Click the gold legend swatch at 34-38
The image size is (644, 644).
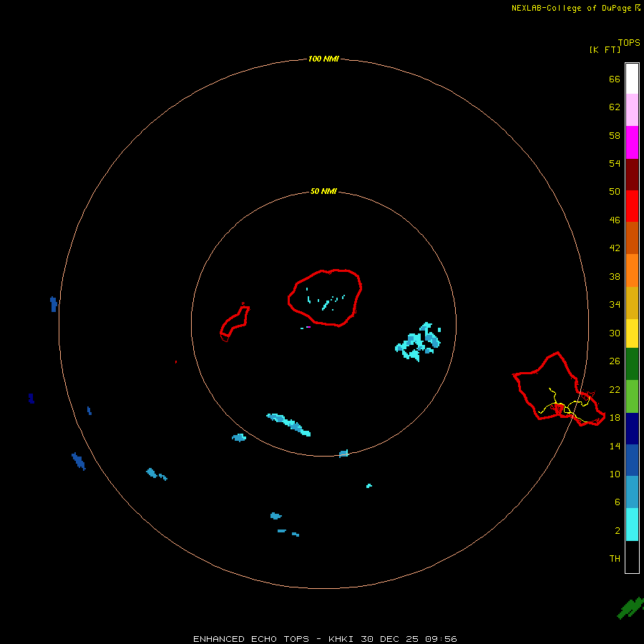pyautogui.click(x=632, y=303)
